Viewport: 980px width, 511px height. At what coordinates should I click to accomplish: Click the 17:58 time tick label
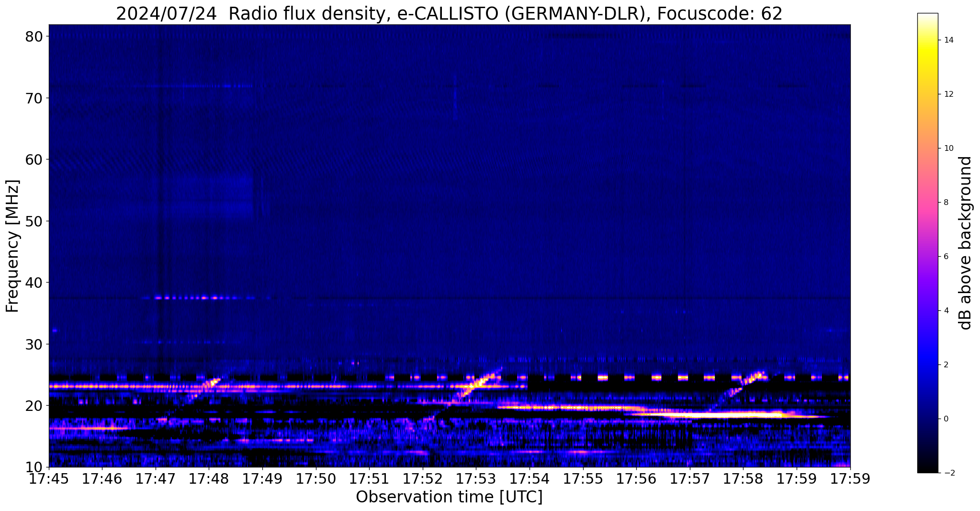[x=743, y=479]
